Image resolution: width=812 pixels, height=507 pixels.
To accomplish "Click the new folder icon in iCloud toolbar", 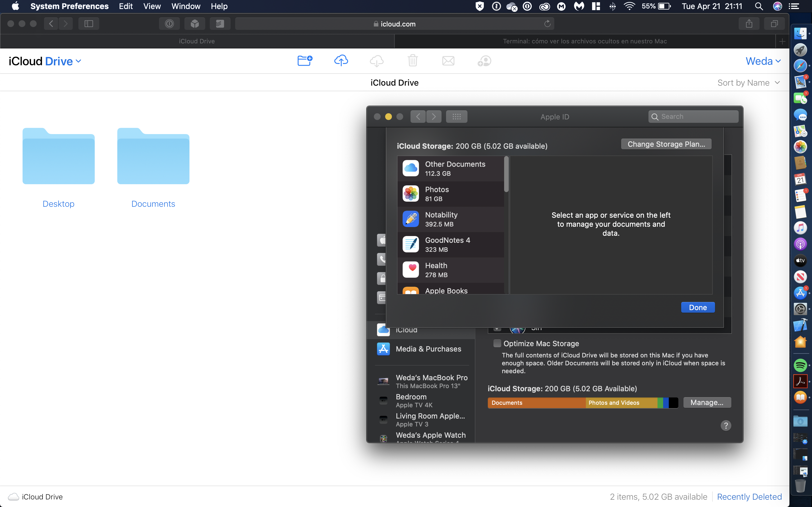I will [305, 61].
